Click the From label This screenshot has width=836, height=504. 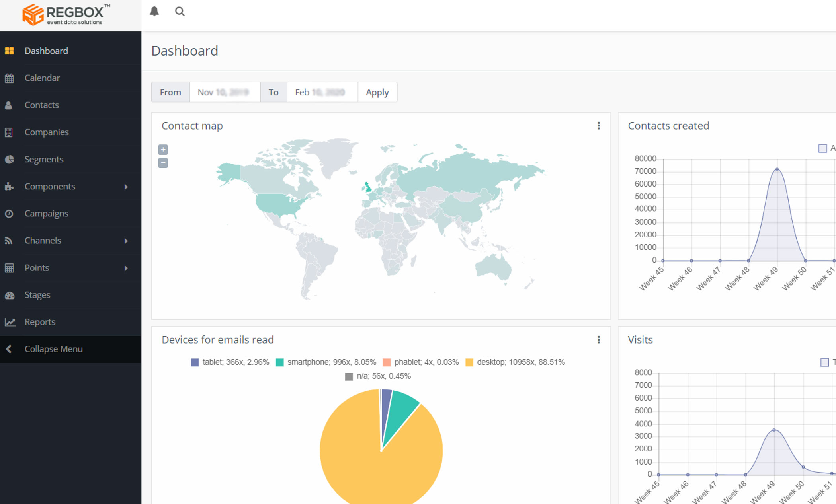coord(170,92)
